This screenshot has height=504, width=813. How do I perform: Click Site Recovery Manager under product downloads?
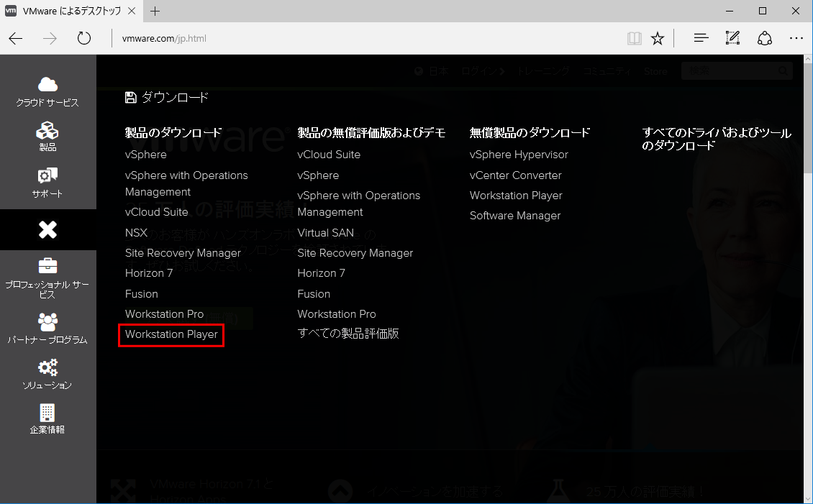[x=183, y=253]
